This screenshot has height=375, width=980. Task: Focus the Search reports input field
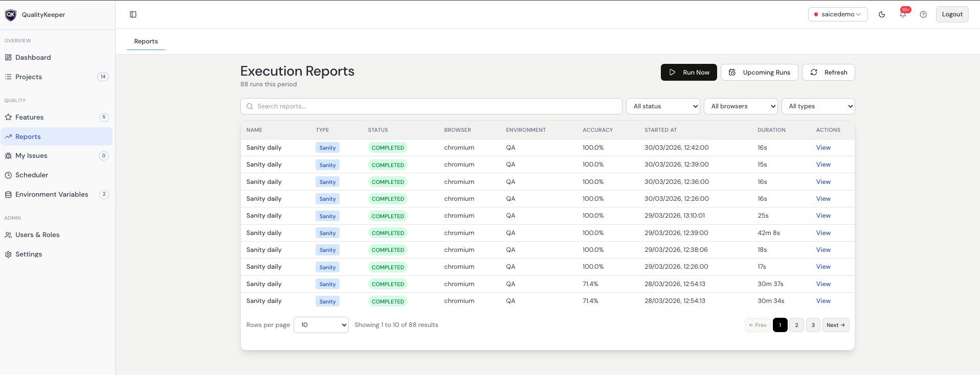(431, 106)
